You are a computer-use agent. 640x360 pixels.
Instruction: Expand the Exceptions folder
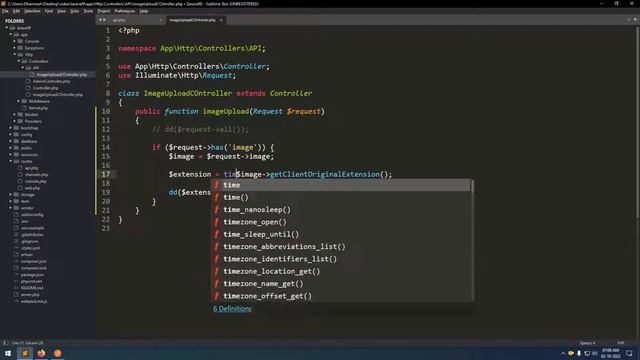click(15, 48)
